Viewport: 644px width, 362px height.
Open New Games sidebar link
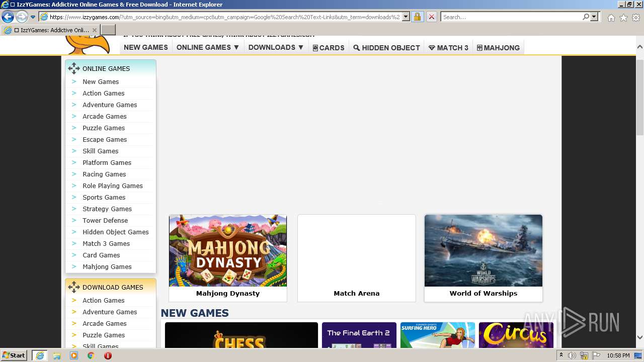[101, 81]
